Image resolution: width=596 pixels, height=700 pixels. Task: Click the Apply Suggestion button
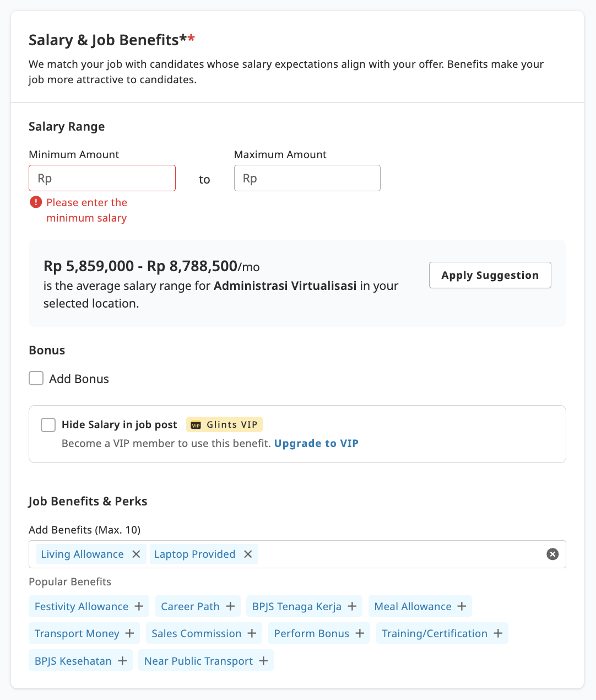pyautogui.click(x=490, y=274)
